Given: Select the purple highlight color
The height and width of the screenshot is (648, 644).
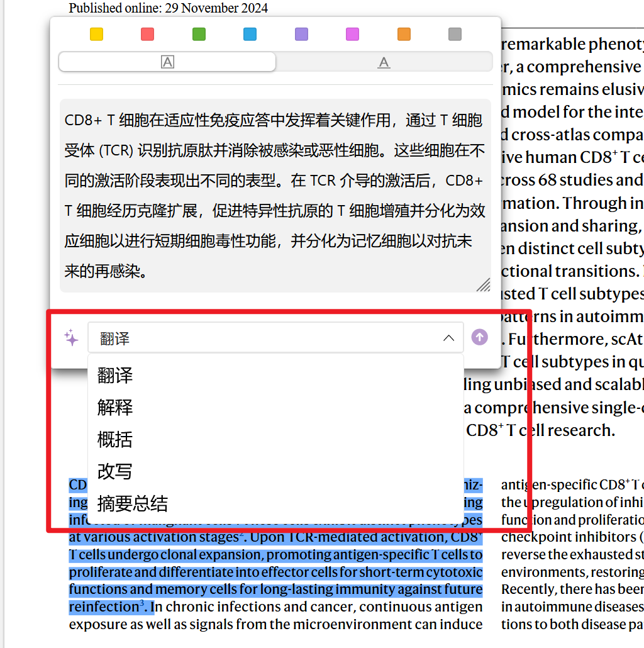Looking at the screenshot, I should [301, 35].
